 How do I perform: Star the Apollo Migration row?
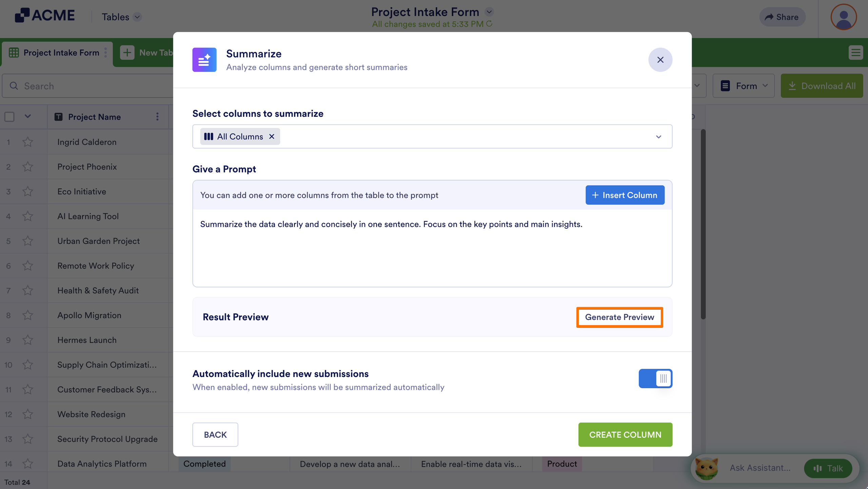27,315
